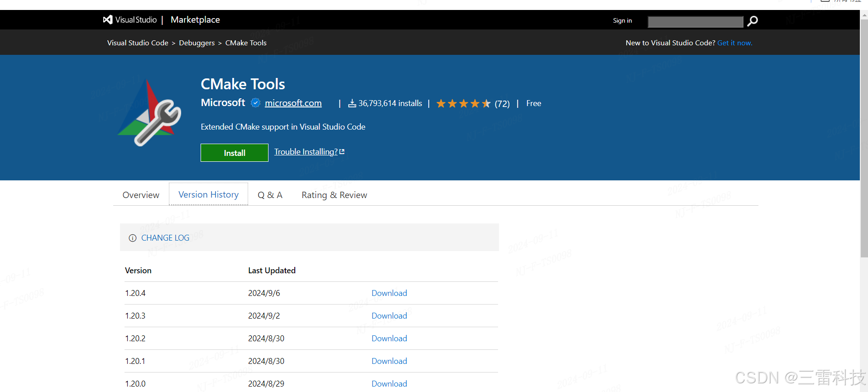Click the five-star rating stars
The height and width of the screenshot is (392, 868).
coord(463,104)
